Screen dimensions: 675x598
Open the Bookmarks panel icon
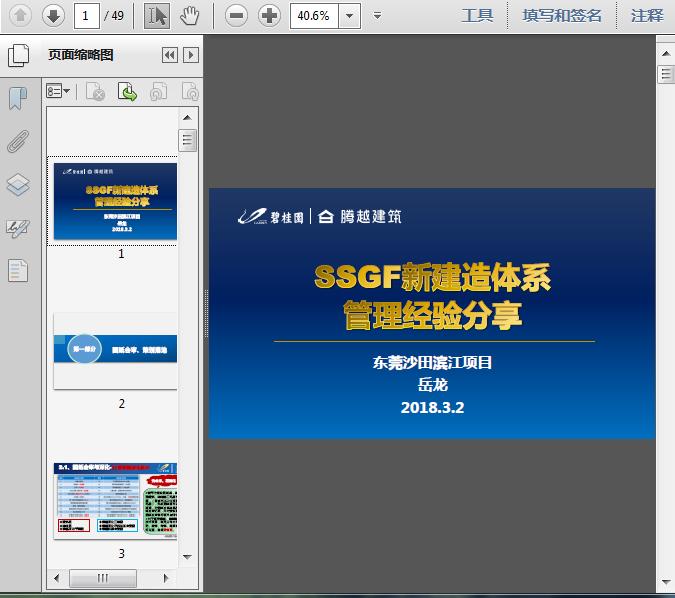(18, 99)
